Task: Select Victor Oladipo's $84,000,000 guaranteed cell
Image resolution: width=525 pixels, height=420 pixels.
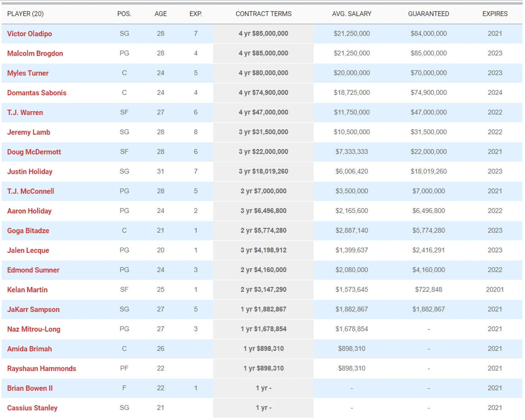Action: (429, 34)
